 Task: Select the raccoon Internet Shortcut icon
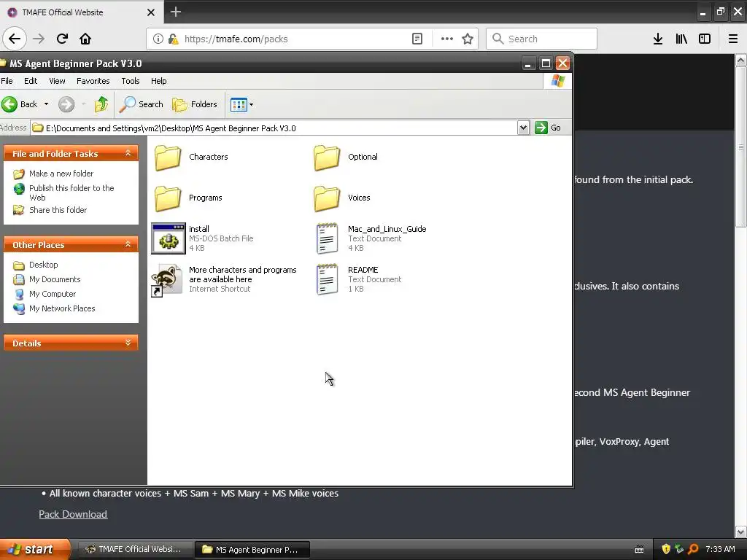[x=167, y=280]
